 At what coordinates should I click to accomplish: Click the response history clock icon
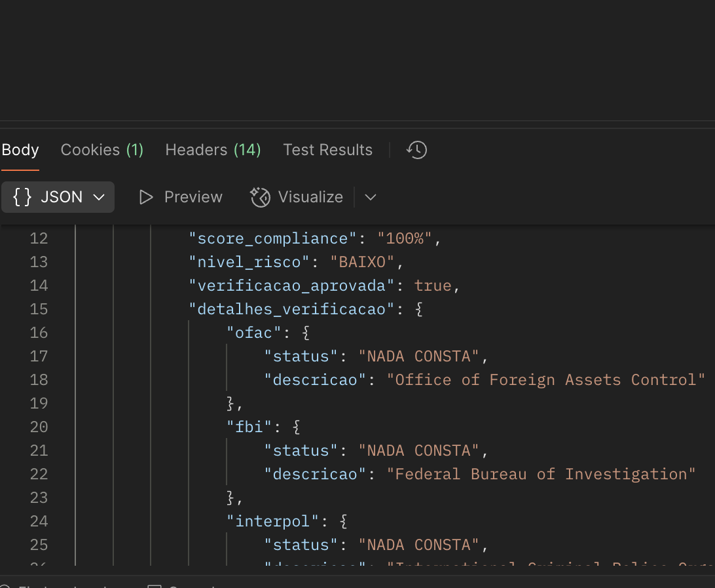click(416, 150)
